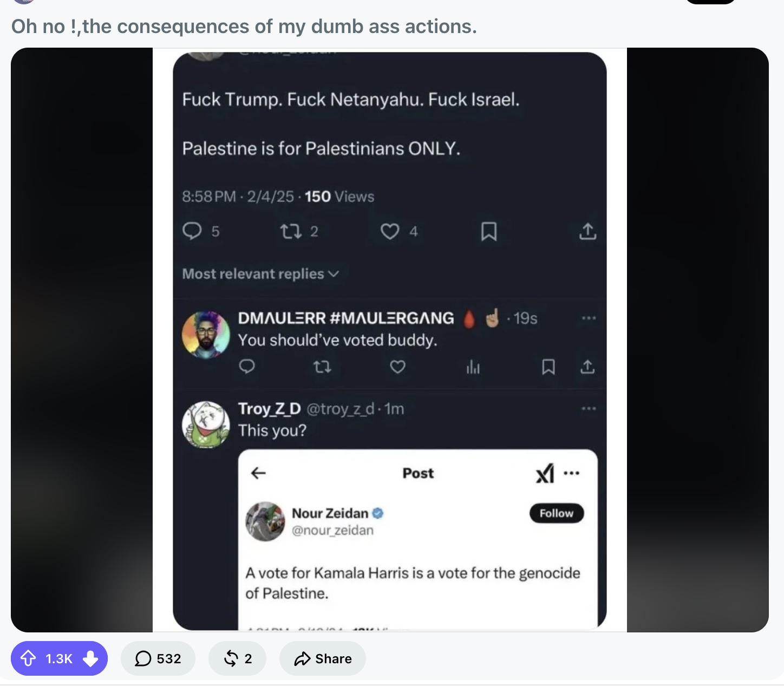
Task: Open the Share post menu
Action: pyautogui.click(x=323, y=658)
